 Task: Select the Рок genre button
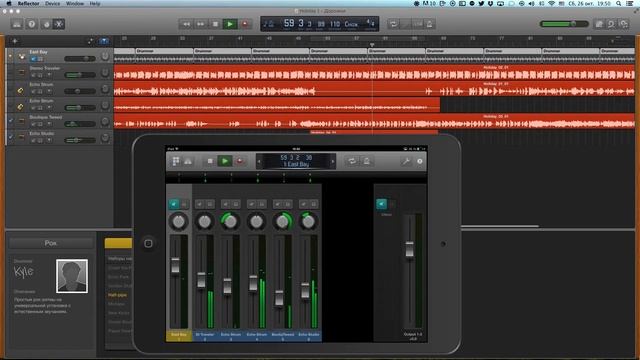click(51, 243)
